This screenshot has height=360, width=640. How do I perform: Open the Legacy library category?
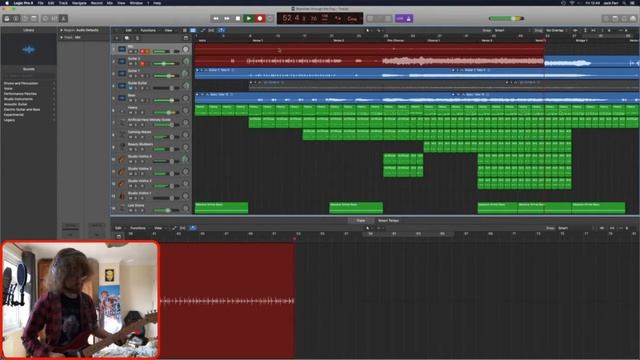(9, 120)
